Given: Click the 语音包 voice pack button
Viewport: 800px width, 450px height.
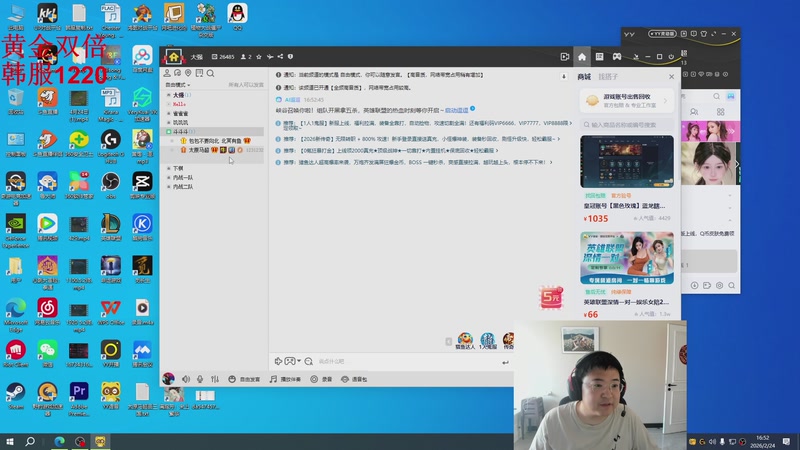Looking at the screenshot, I should coord(354,379).
